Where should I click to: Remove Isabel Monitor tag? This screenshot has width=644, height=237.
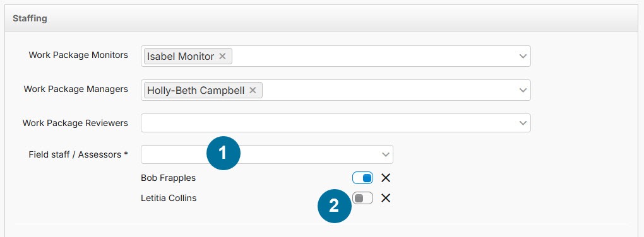pyautogui.click(x=222, y=56)
